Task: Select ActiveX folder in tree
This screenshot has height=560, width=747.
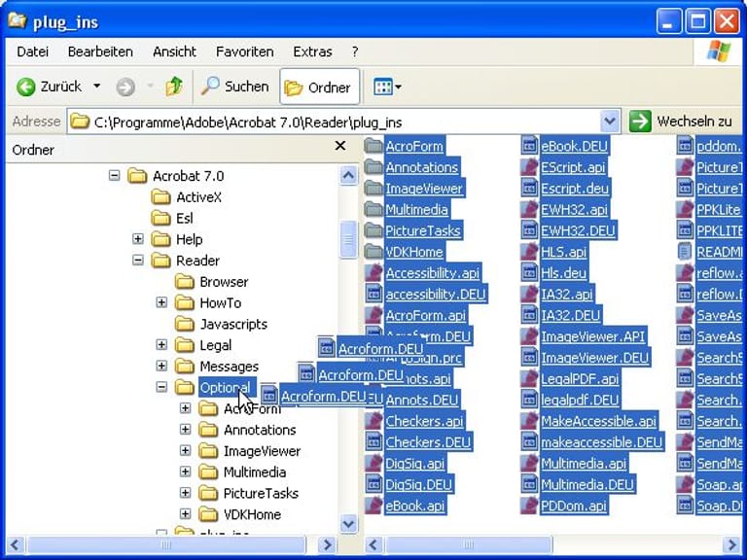Action: click(187, 197)
